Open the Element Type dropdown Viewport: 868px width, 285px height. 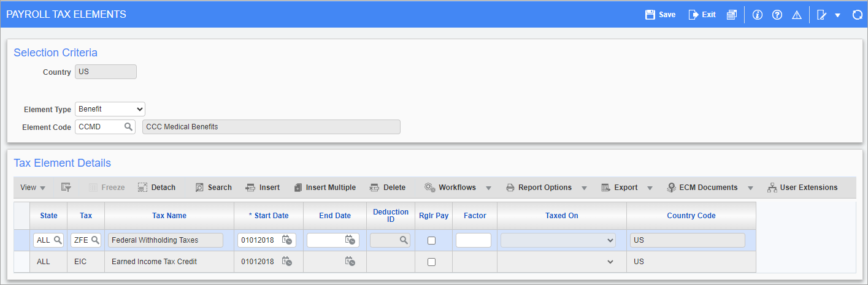[110, 109]
